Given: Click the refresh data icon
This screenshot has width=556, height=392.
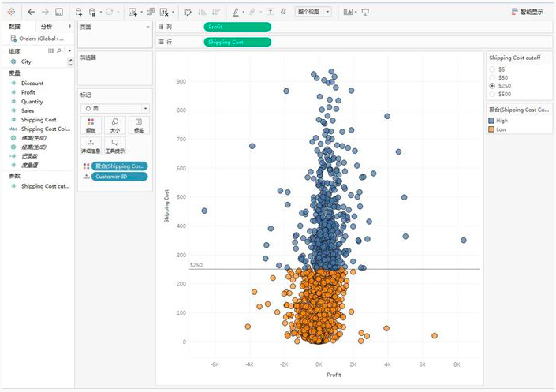Looking at the screenshot, I should (x=109, y=12).
